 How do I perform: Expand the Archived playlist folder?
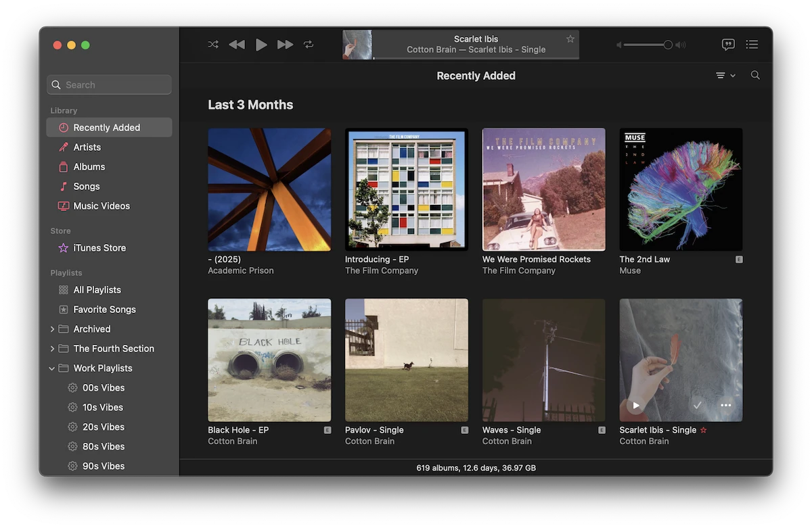(51, 329)
